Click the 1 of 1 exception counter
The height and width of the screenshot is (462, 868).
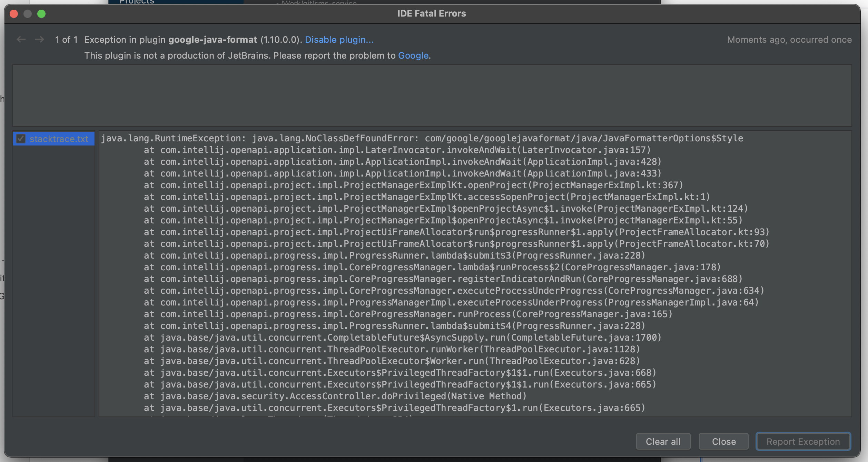pos(67,39)
